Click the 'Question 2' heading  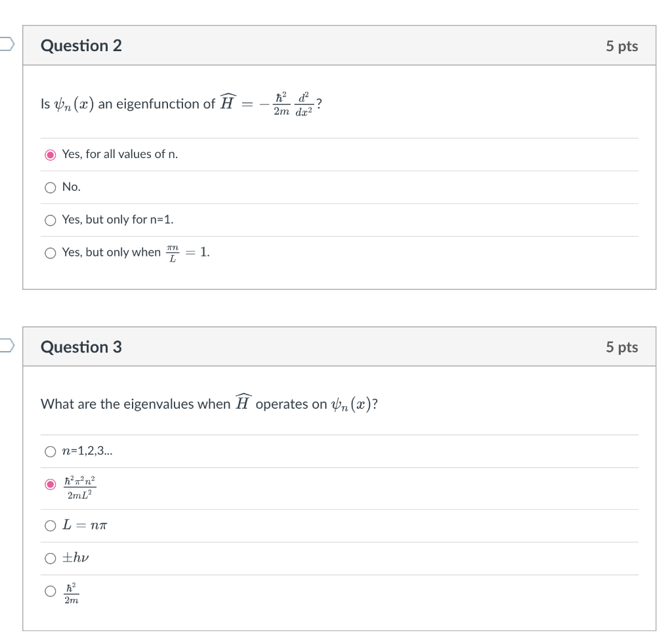pos(81,46)
